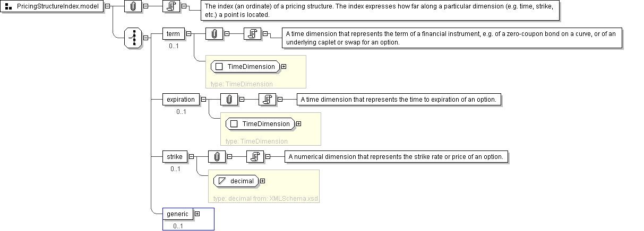Screen dimensions: 644x231
Task: Expand the decimal type under strike
Action: 262,181
